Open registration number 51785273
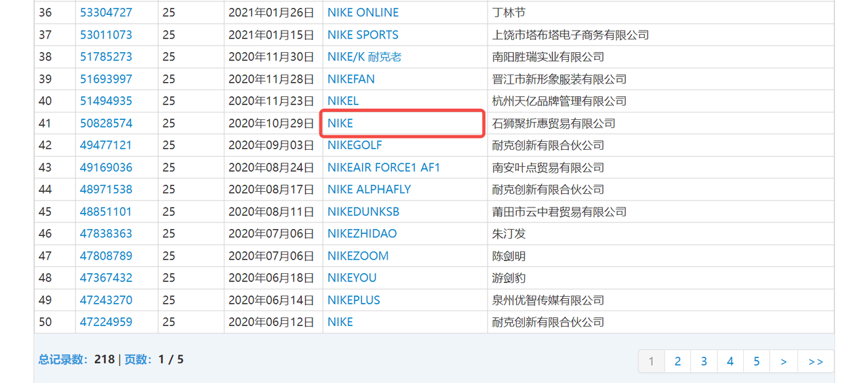This screenshot has width=868, height=383. (106, 57)
